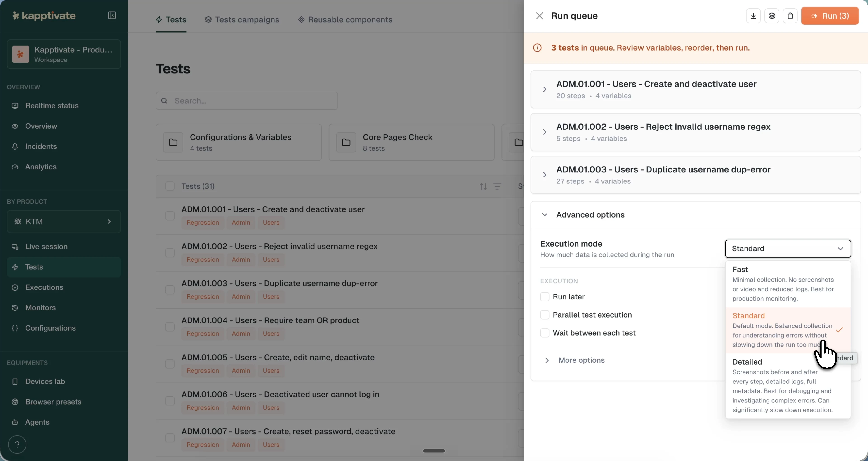Viewport: 868px width, 461px height.
Task: Open the filter icon in Tests list
Action: click(497, 186)
